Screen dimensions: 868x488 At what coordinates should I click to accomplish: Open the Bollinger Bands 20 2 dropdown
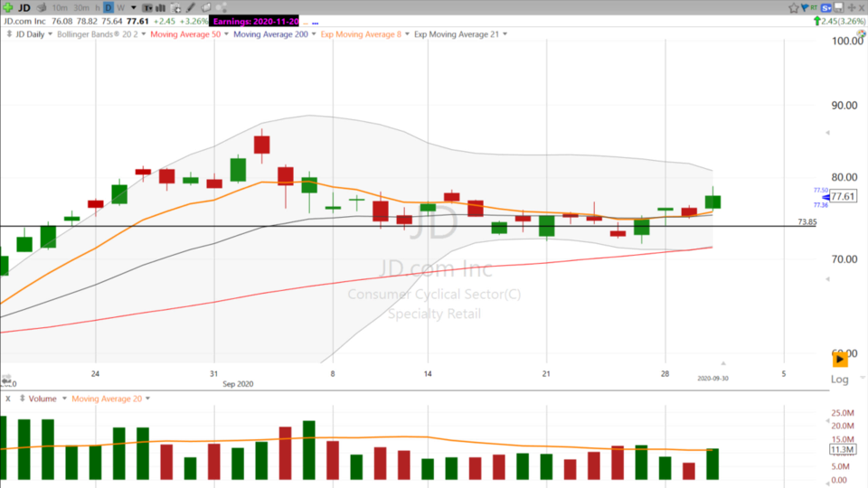(144, 34)
